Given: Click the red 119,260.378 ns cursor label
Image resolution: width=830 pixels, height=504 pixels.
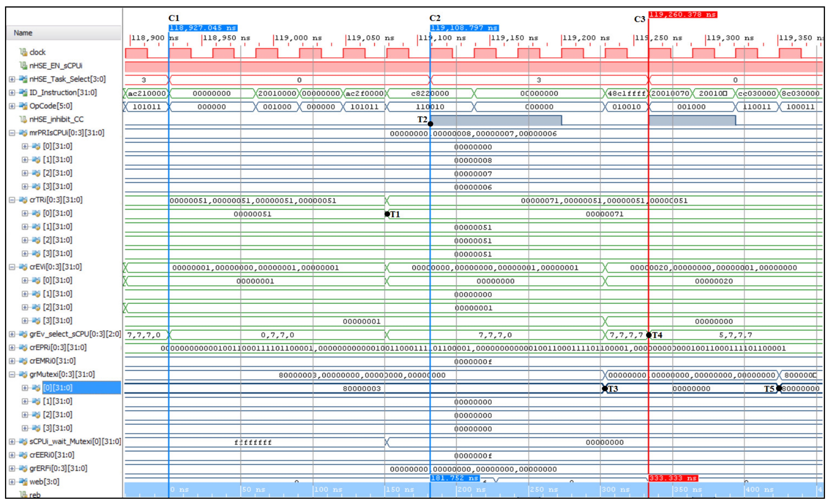Looking at the screenshot, I should coord(682,14).
